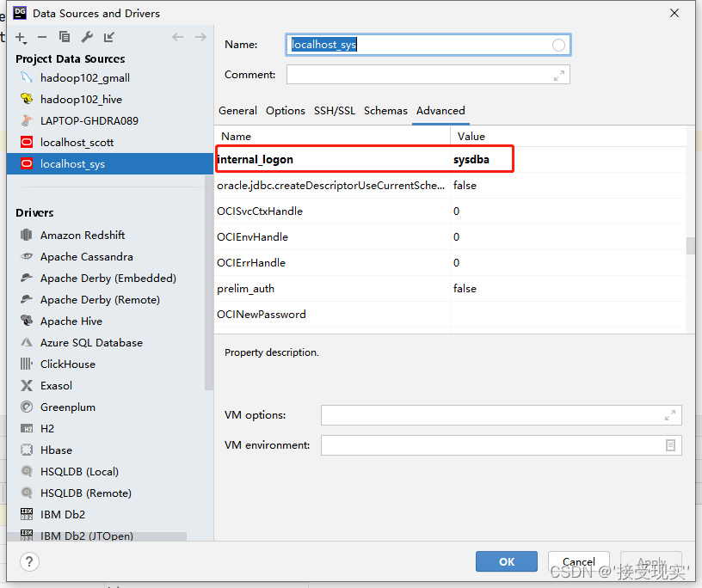Select hadoop102_hive data source
The width and height of the screenshot is (702, 588).
[x=110, y=100]
